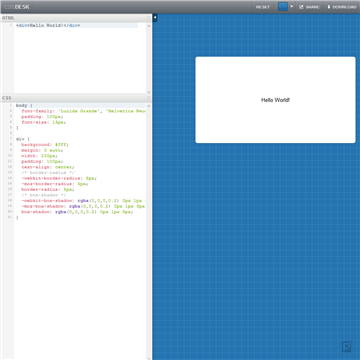Click the '/* border-radius */' comment
The width and height of the screenshot is (360, 360).
48,172
